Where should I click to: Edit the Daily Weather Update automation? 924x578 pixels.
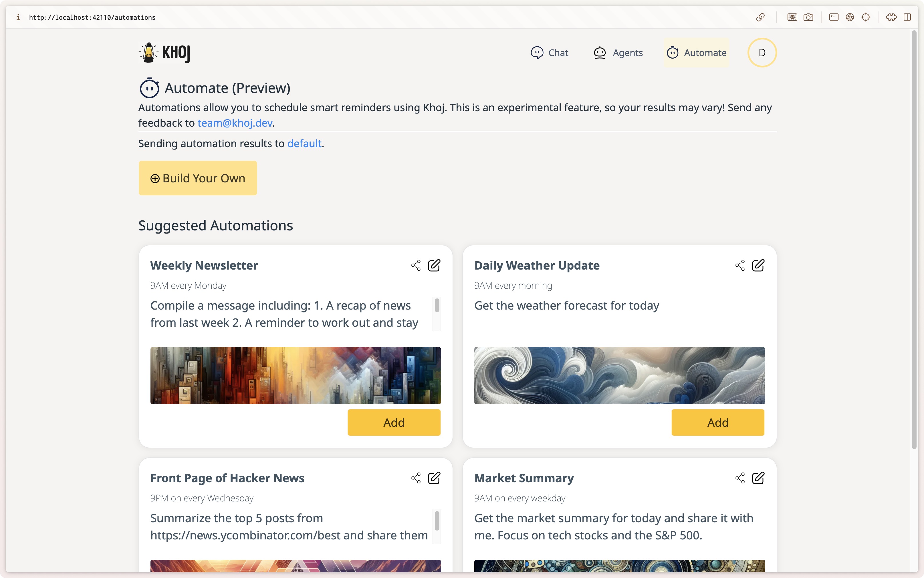pyautogui.click(x=758, y=265)
